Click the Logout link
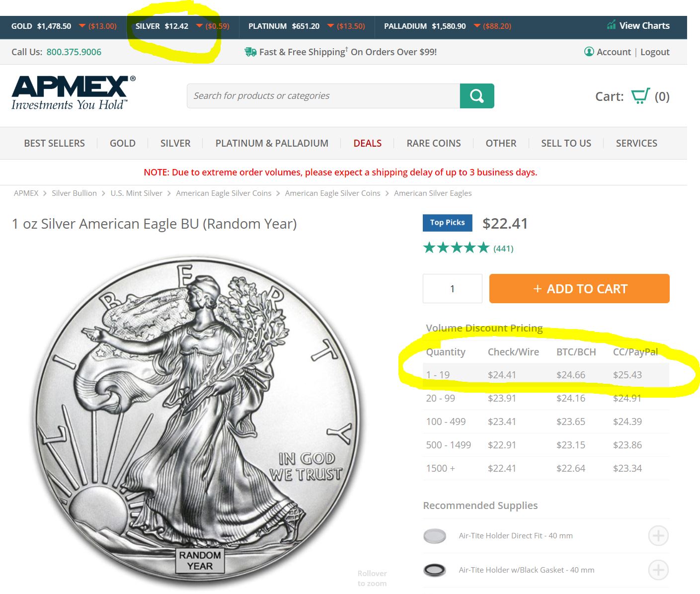700x594 pixels. tap(655, 52)
